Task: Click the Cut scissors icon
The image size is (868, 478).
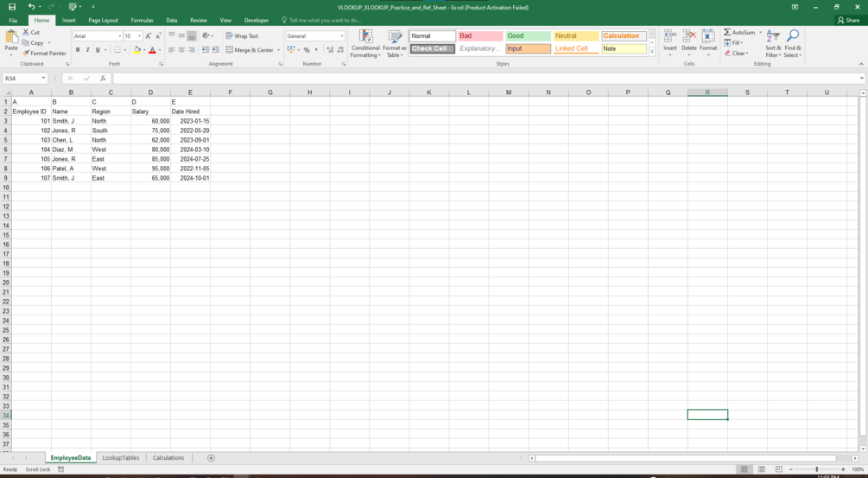Action: pyautogui.click(x=26, y=32)
